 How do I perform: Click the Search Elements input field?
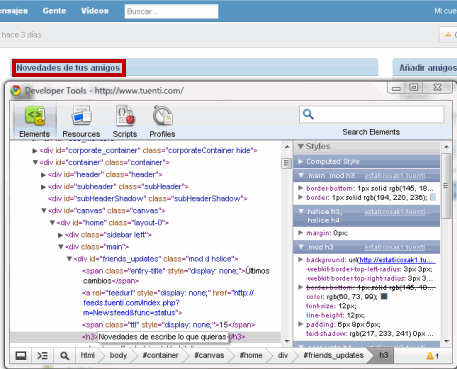pos(371,114)
